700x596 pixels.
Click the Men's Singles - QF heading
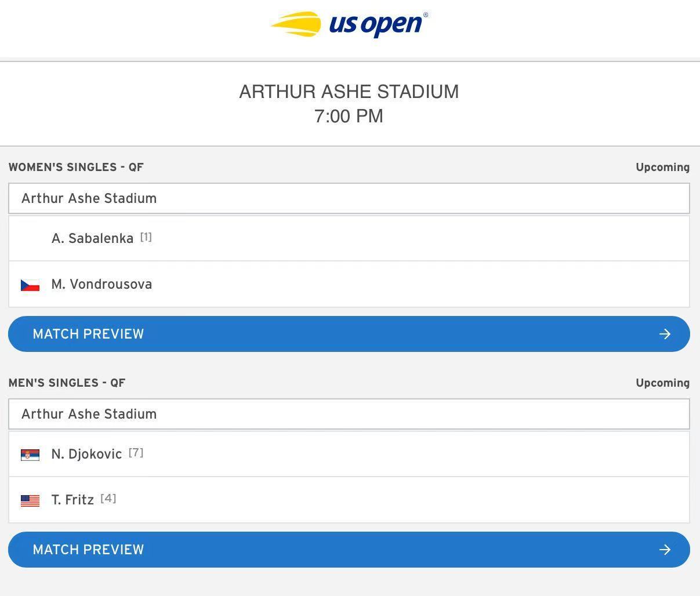tap(67, 383)
